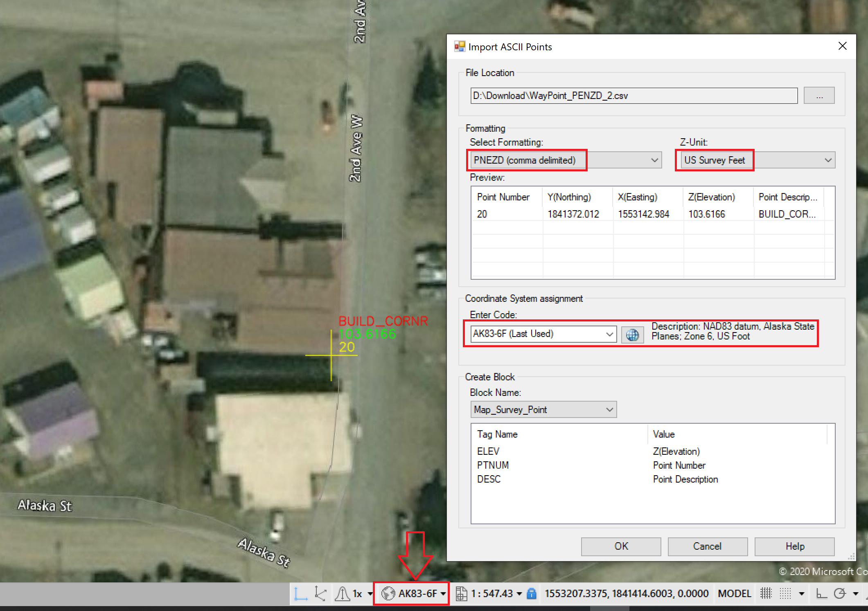Click the globe coordinate system picker icon
Viewport: 868px width, 611px height.
point(632,335)
